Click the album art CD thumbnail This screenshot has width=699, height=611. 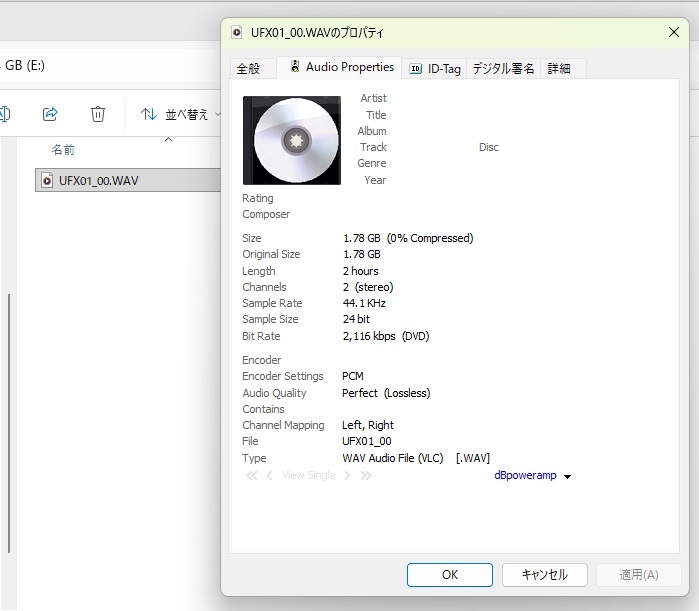(x=292, y=140)
